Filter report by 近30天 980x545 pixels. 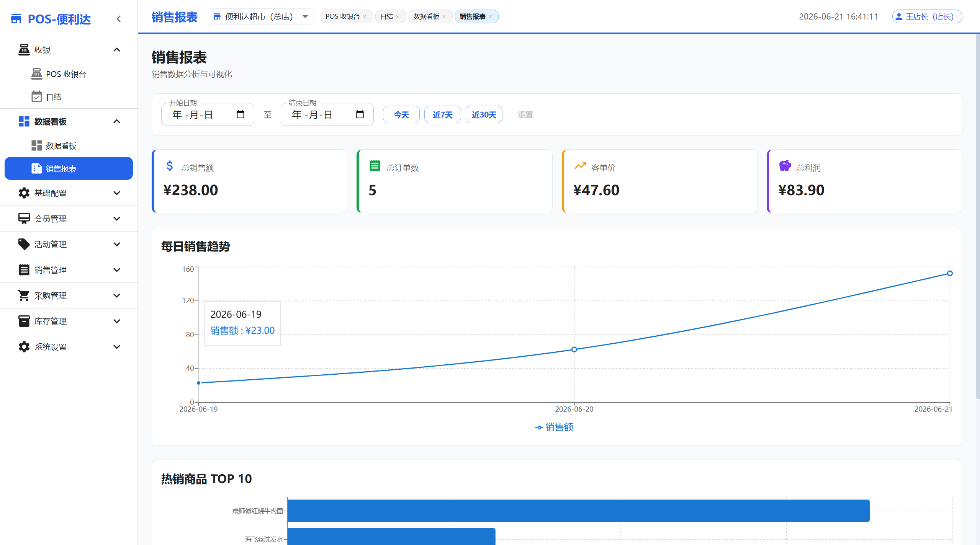(x=484, y=114)
